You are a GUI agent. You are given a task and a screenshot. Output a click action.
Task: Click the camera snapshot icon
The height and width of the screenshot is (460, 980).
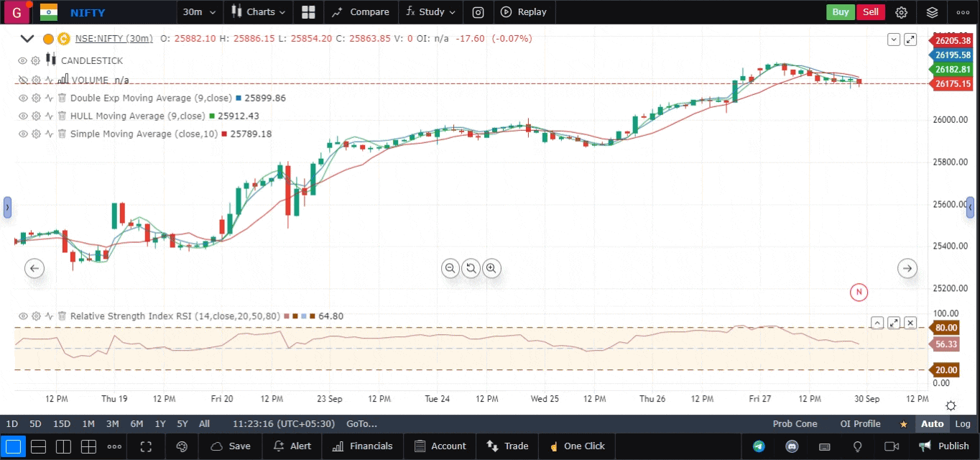click(x=479, y=12)
